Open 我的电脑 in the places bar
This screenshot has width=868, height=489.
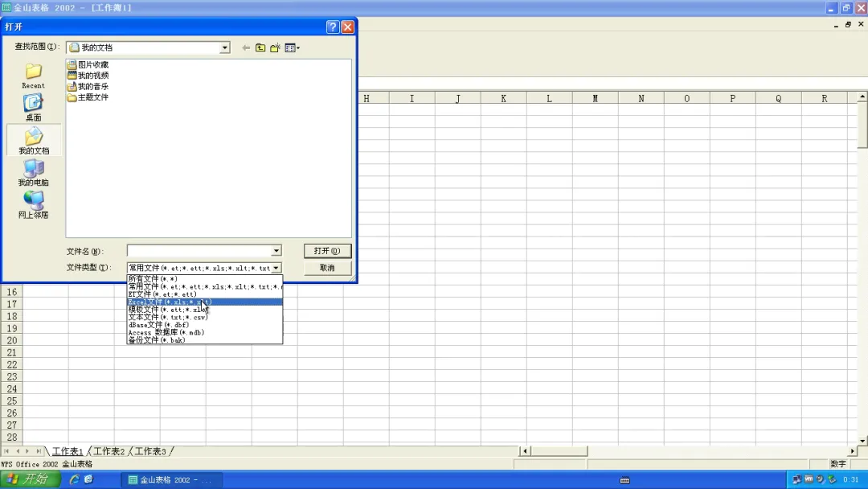[33, 172]
